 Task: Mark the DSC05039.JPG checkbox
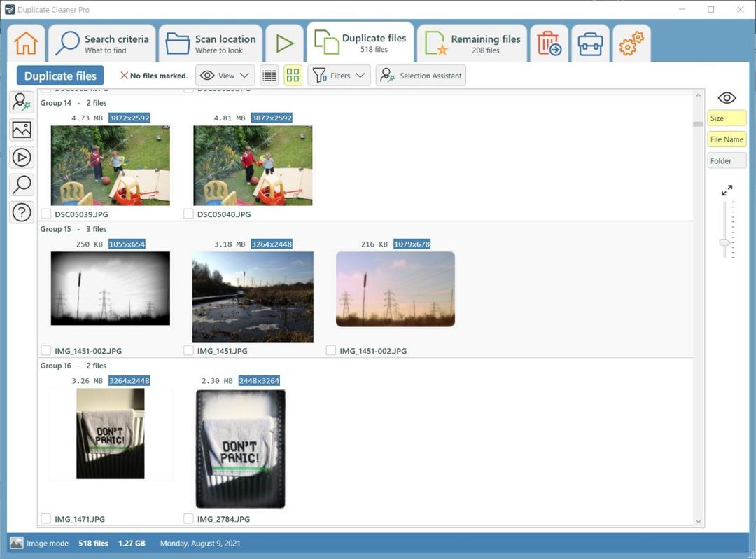[46, 214]
